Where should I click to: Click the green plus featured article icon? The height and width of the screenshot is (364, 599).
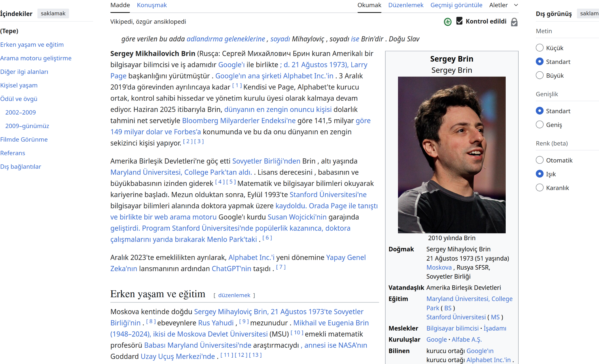(x=448, y=22)
